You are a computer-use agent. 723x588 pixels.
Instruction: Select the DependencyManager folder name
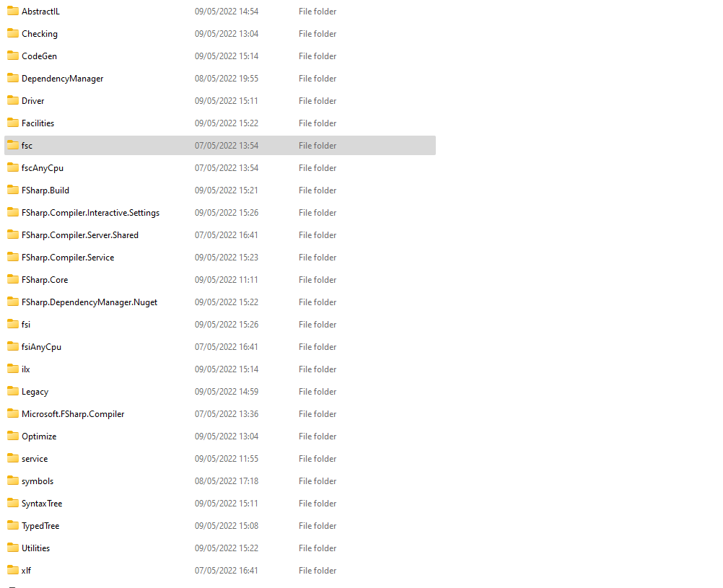(x=62, y=79)
